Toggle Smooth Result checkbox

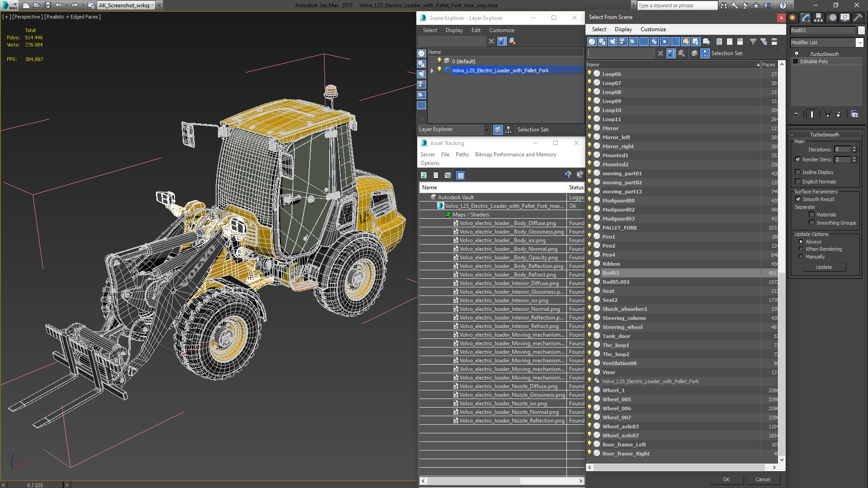click(798, 199)
